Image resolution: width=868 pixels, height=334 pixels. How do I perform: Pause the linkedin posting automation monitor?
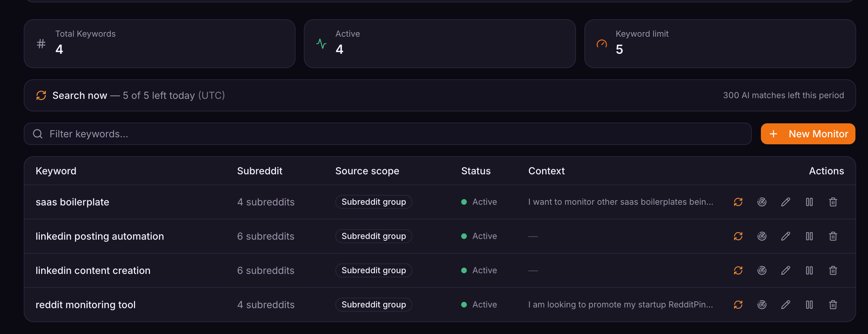point(809,236)
